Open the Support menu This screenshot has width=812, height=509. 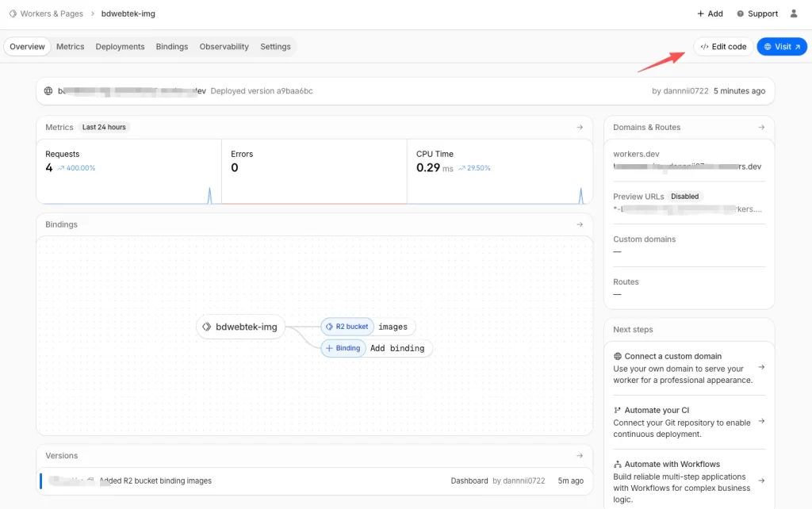pos(757,14)
